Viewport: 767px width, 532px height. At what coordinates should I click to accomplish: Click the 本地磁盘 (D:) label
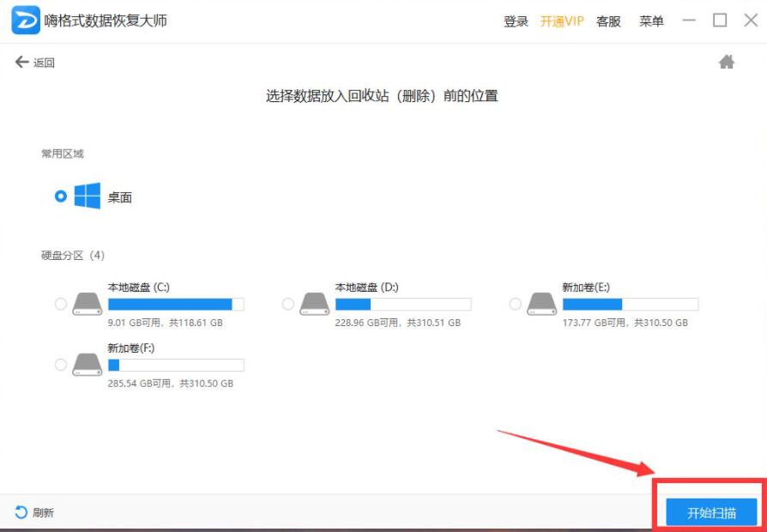point(366,287)
